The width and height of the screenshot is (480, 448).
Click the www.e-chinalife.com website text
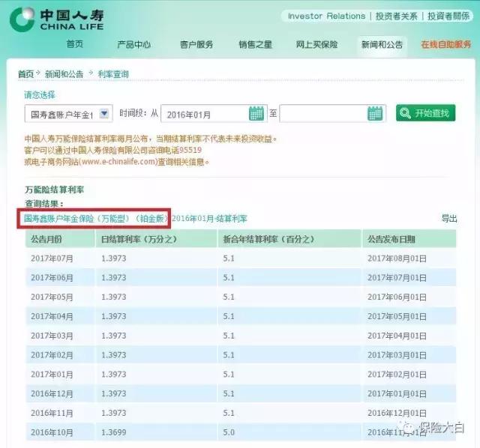point(118,162)
